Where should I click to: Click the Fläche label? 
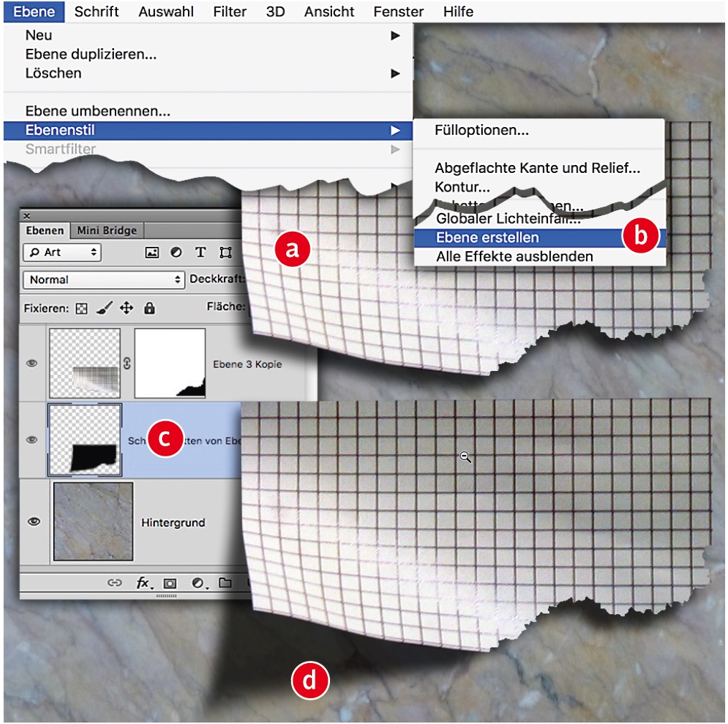click(226, 306)
